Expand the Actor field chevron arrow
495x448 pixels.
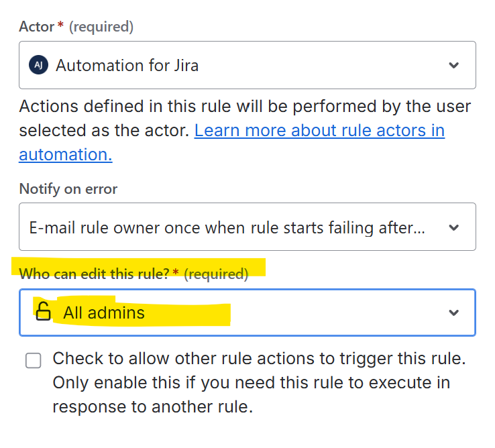pyautogui.click(x=453, y=65)
